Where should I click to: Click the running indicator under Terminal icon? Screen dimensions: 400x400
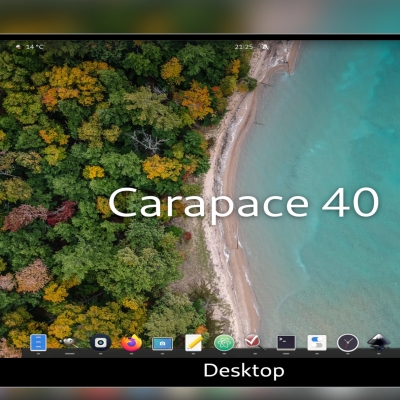(286, 354)
